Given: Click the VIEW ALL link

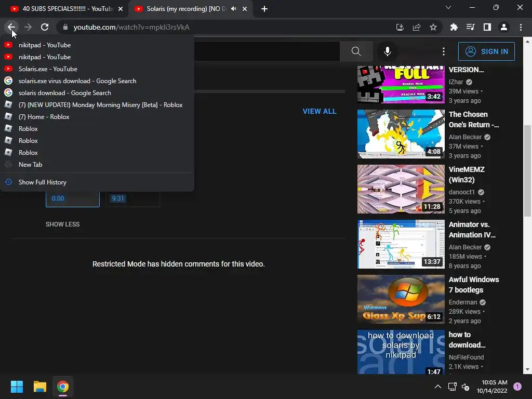Looking at the screenshot, I should 320,111.
